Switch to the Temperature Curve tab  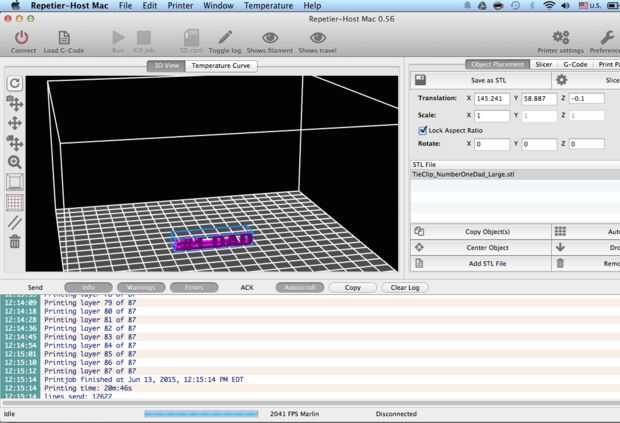221,66
